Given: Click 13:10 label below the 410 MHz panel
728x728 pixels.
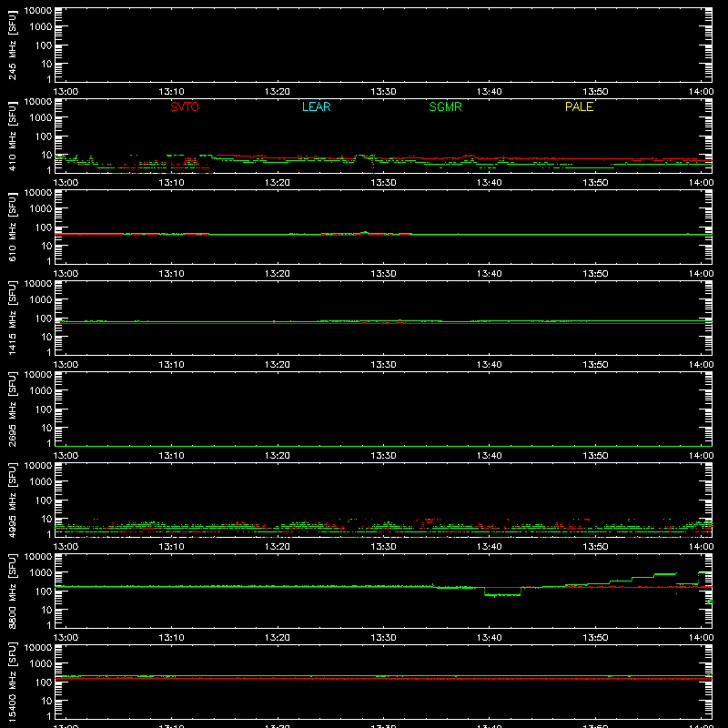Looking at the screenshot, I should [x=171, y=183].
